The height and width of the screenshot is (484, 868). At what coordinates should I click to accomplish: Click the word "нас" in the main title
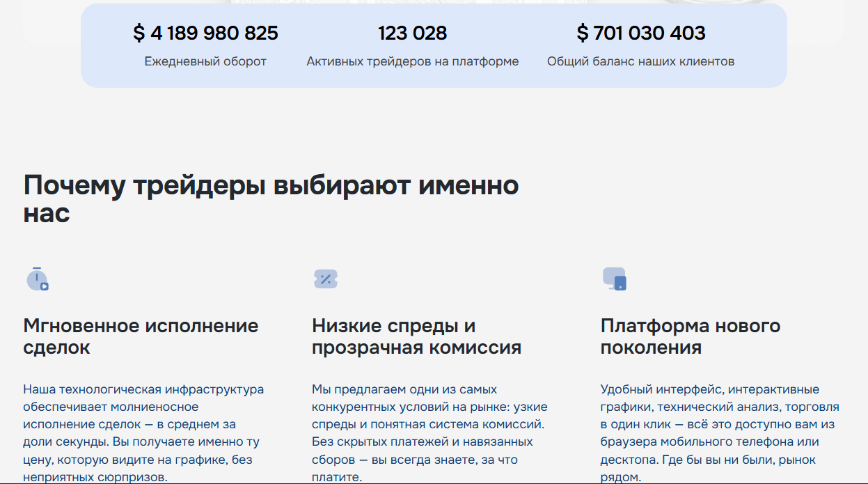[47, 213]
